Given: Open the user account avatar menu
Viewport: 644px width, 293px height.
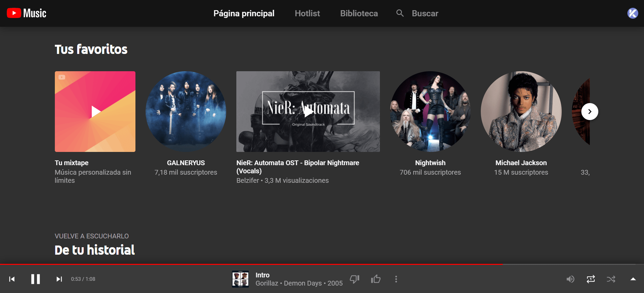Looking at the screenshot, I should coord(632,13).
